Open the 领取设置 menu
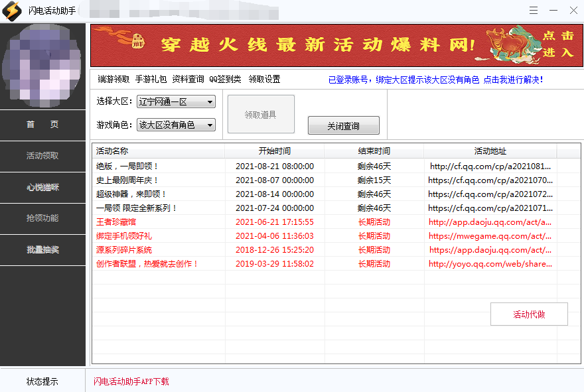 [264, 80]
